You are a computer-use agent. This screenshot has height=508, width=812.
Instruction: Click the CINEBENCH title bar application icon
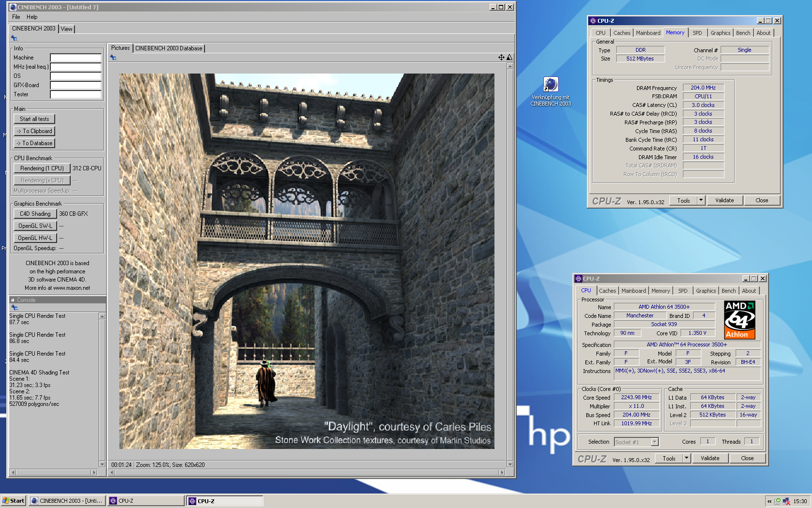[13, 7]
